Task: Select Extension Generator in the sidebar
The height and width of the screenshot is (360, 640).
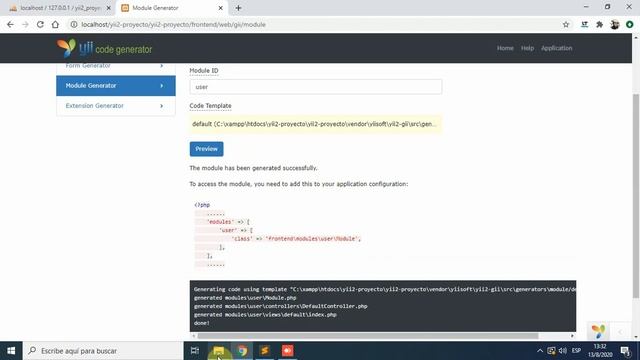Action: click(x=116, y=106)
